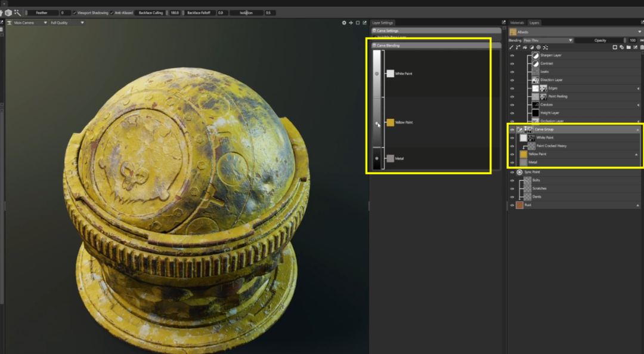Open viewport settings gear icon
The width and height of the screenshot is (644, 354).
click(x=344, y=23)
